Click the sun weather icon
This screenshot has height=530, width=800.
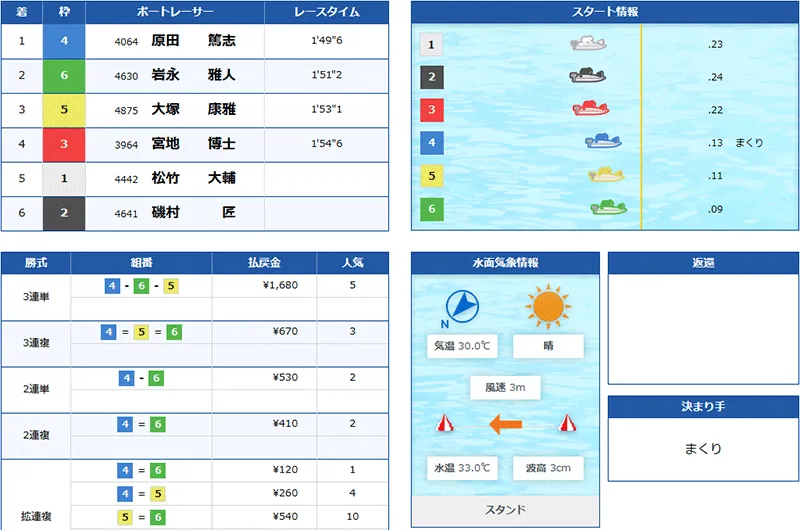coord(548,307)
